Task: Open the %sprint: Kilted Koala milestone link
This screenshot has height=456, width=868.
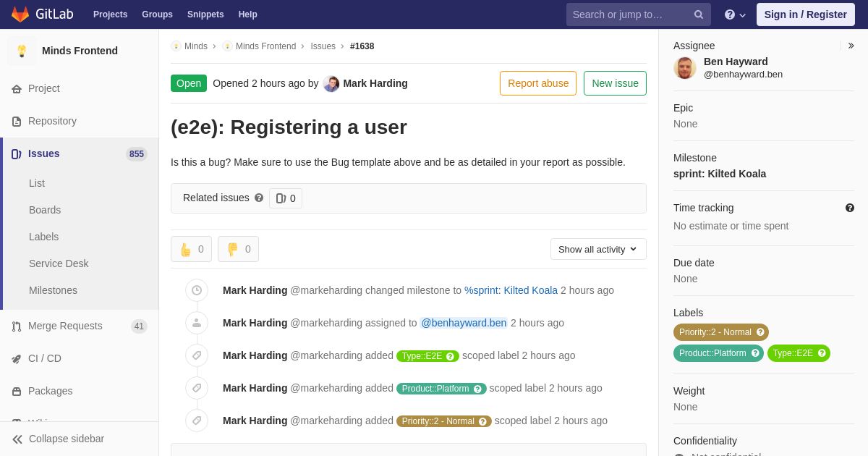Action: point(511,290)
